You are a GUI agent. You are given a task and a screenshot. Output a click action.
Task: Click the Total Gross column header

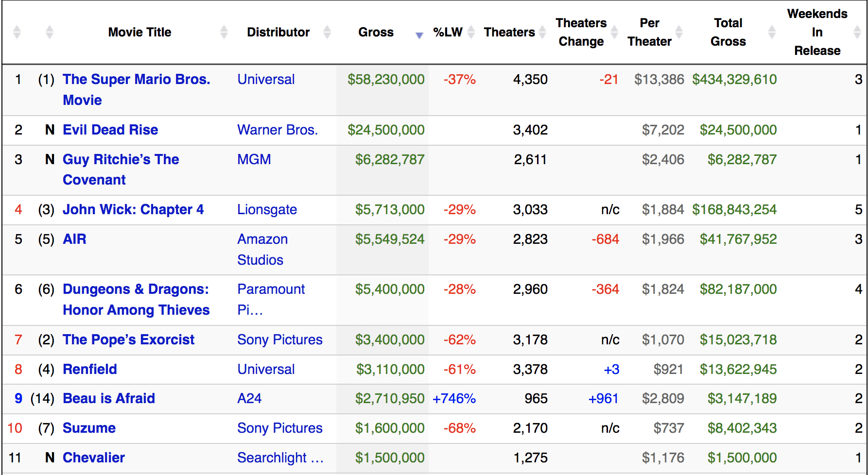pos(728,32)
